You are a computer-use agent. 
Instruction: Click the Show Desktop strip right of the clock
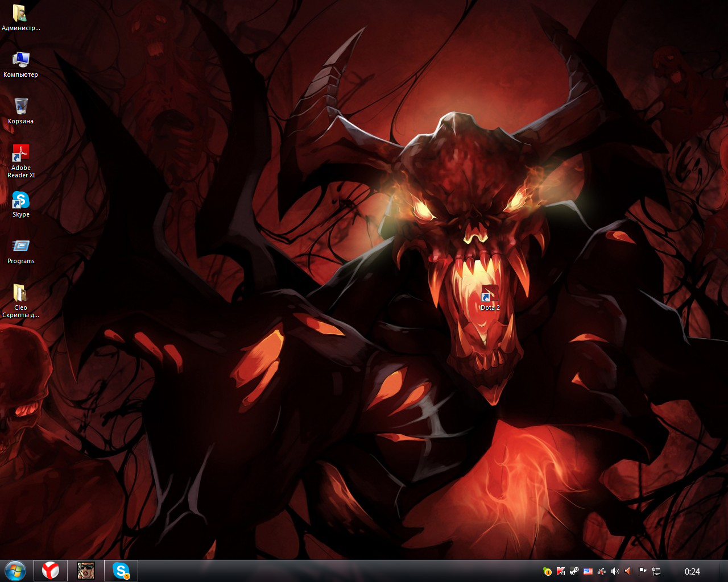(x=723, y=571)
